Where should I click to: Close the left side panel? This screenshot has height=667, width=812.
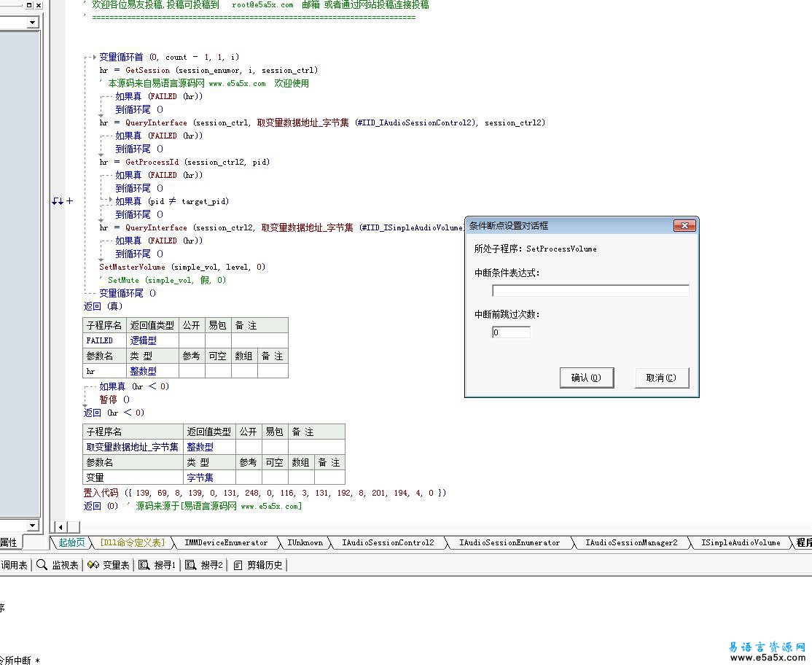tap(39, 4)
